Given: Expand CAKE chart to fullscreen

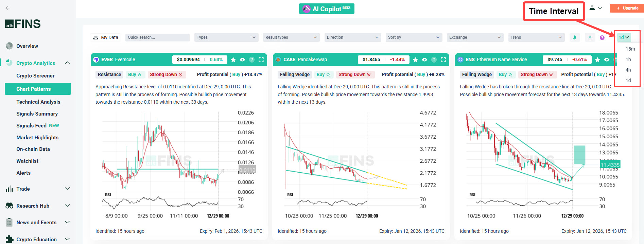Looking at the screenshot, I should (x=443, y=59).
